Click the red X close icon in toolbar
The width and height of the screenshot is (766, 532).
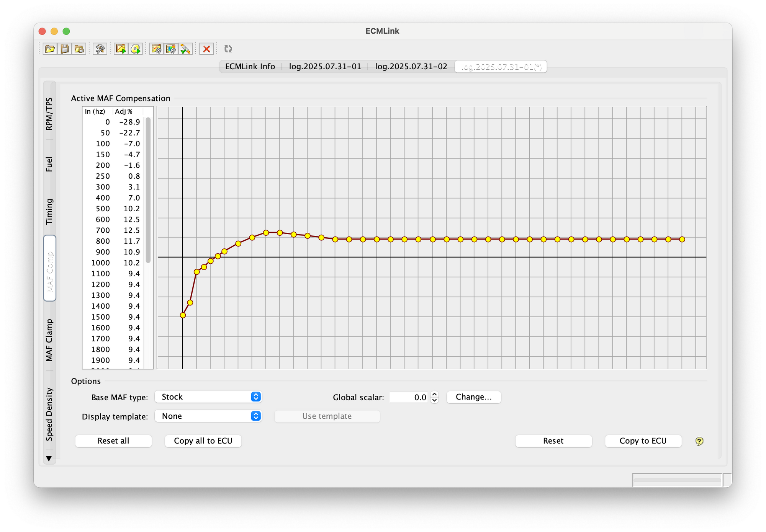click(206, 49)
